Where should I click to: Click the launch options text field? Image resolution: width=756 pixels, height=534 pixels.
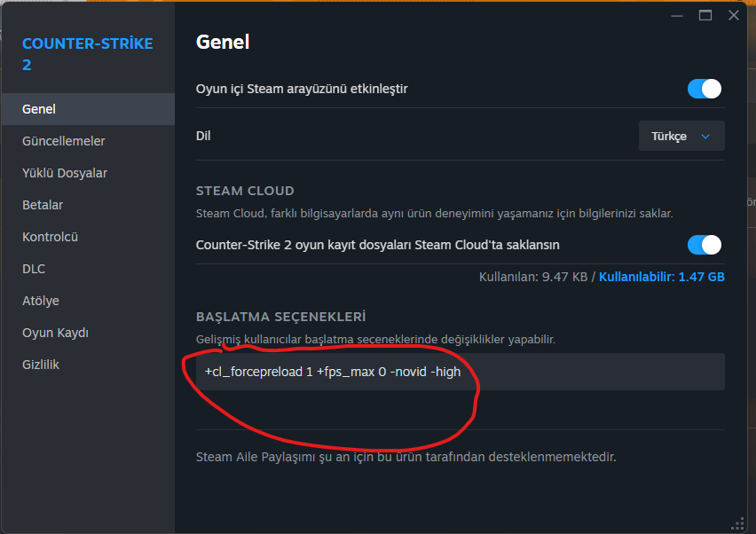pyautogui.click(x=459, y=372)
